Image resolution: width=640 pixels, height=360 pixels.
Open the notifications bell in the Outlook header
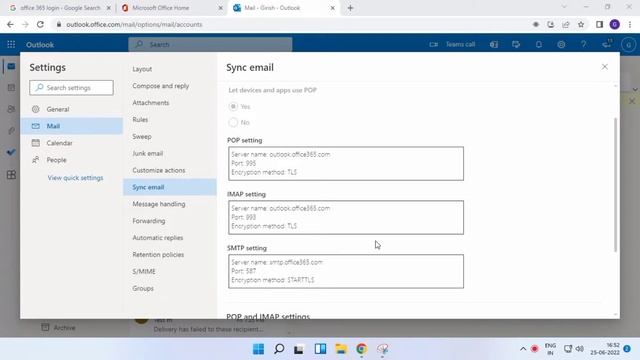[539, 44]
